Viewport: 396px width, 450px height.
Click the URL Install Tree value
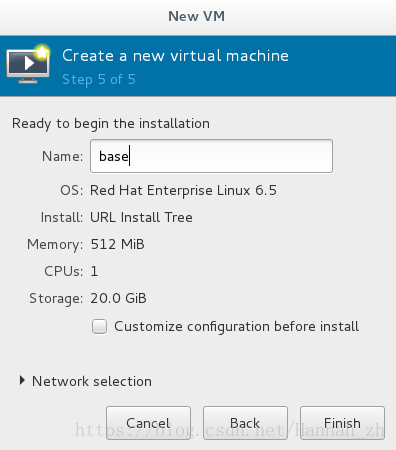141,217
